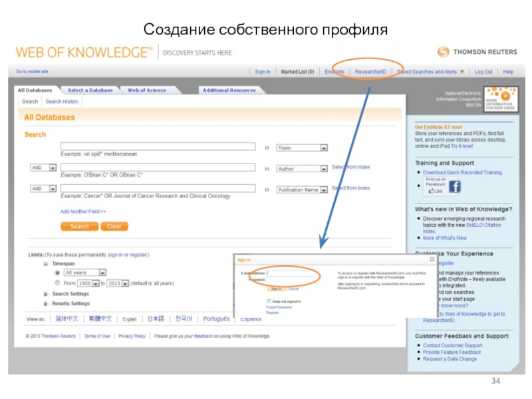Viewport: 532px width, 399px height.
Task: Click the Facebook logo icon
Action: [x=454, y=187]
